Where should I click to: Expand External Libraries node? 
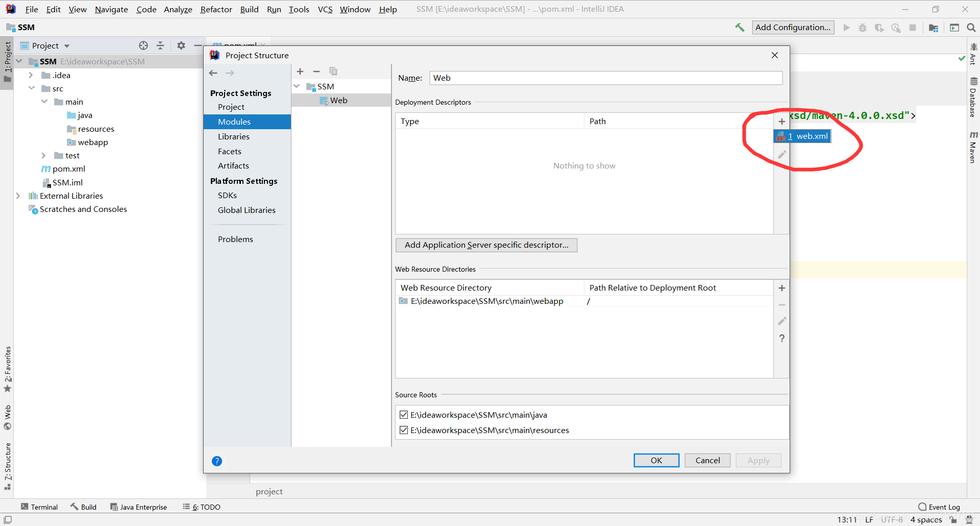tap(18, 196)
